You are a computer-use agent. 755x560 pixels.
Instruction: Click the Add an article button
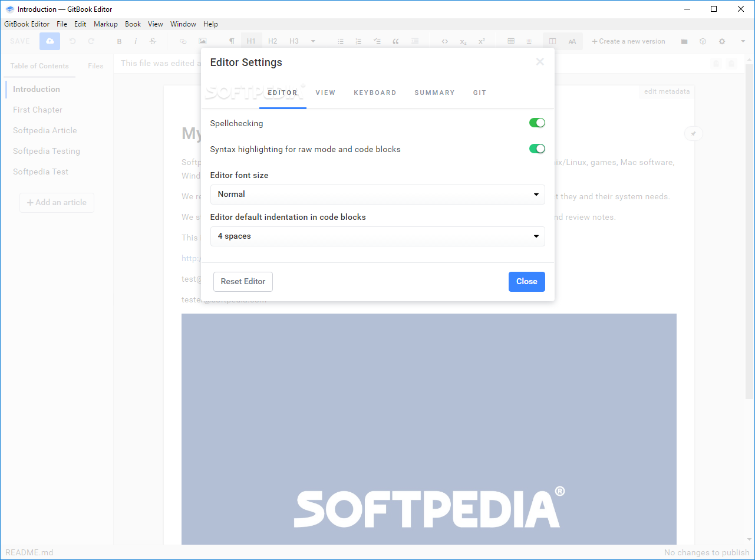(x=57, y=203)
